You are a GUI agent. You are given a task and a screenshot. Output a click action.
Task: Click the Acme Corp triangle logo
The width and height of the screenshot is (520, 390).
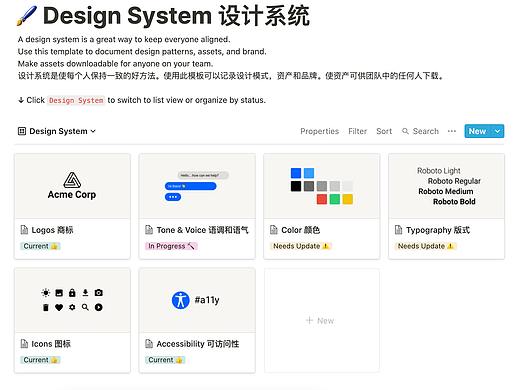point(72,180)
